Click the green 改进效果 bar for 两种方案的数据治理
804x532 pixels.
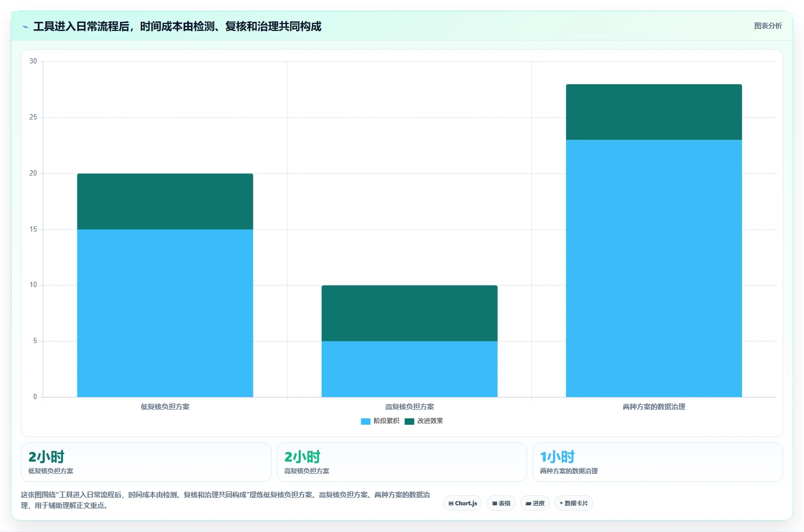[x=654, y=112]
